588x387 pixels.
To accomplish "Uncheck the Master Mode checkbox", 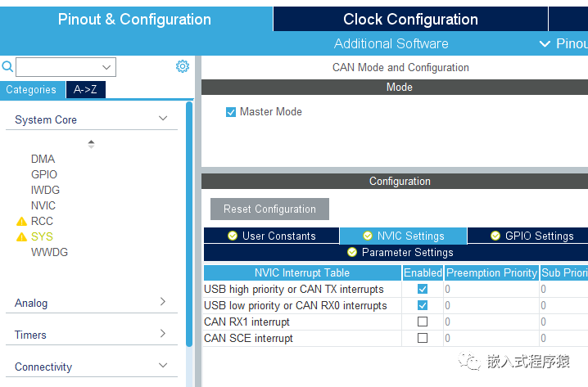I will click(231, 112).
